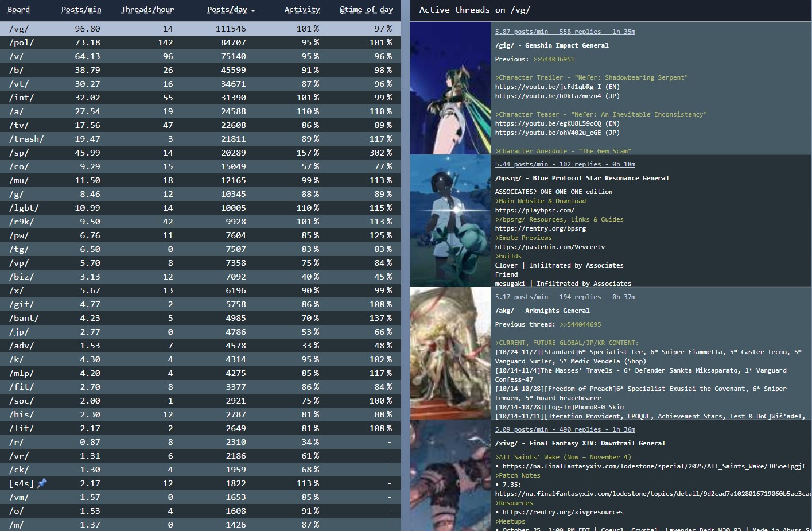Click the "/gig/ - Genshin Impact General" title
The width and height of the screenshot is (812, 531).
point(552,45)
